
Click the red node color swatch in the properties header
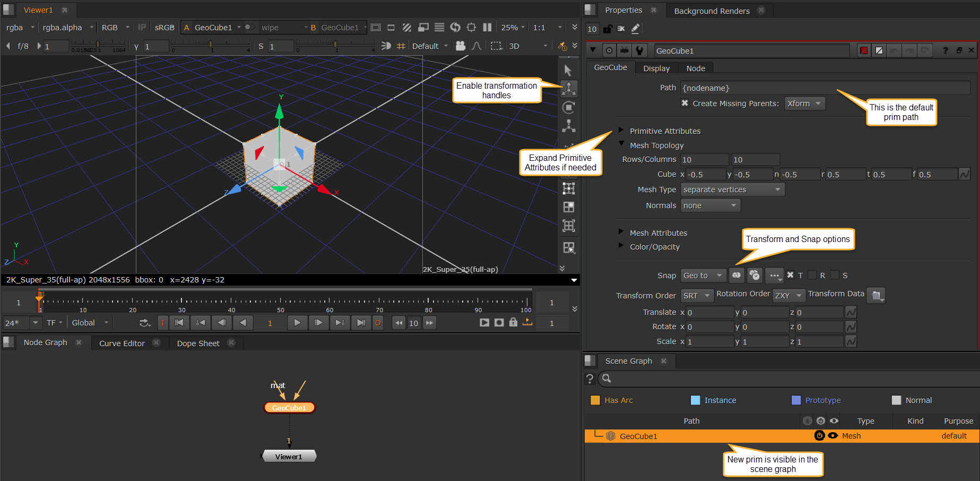[x=864, y=50]
